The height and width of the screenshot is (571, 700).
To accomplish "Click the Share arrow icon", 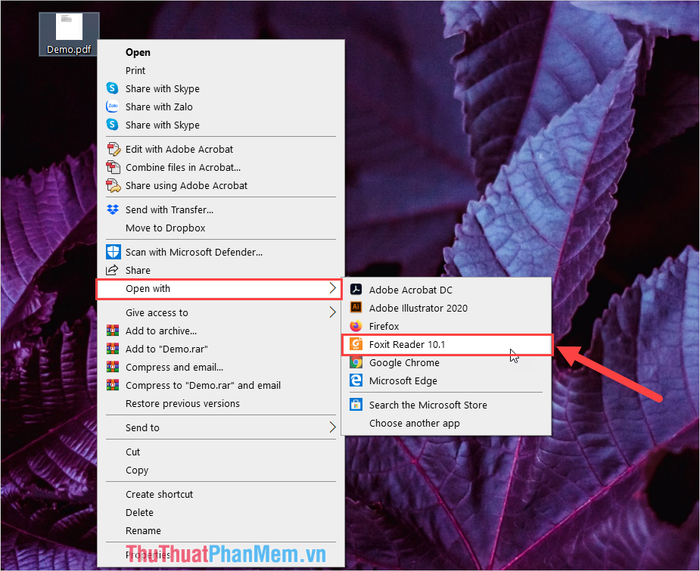I will [x=112, y=270].
